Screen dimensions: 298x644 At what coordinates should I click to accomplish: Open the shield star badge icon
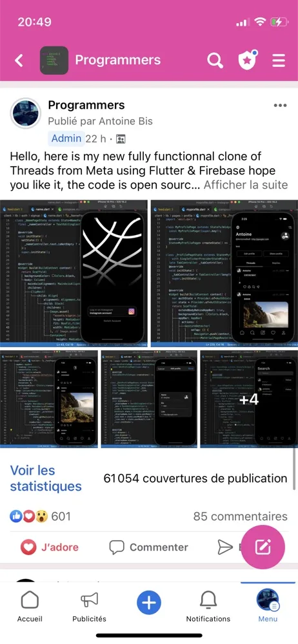[248, 61]
